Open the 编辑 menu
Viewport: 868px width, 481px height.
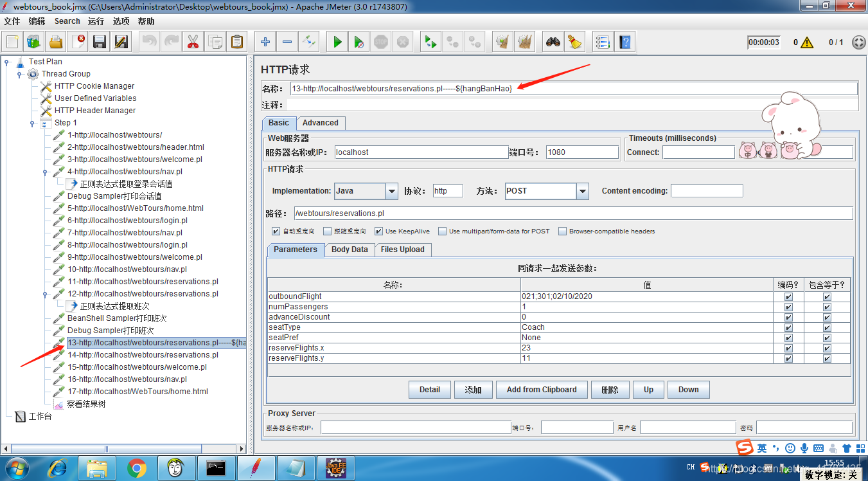pos(37,21)
